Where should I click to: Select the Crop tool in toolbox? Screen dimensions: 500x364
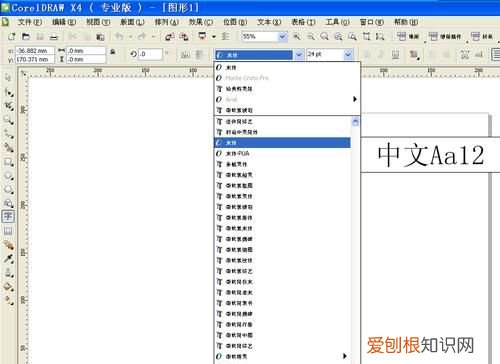tap(8, 106)
